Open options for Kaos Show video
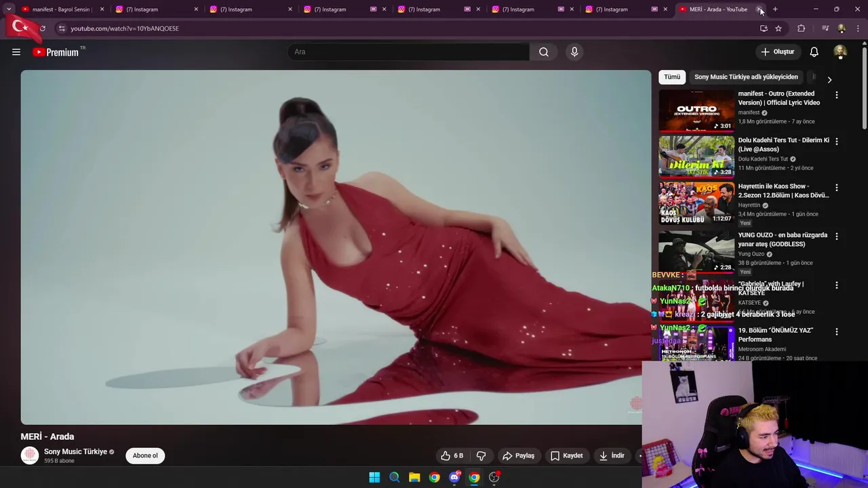 point(836,187)
